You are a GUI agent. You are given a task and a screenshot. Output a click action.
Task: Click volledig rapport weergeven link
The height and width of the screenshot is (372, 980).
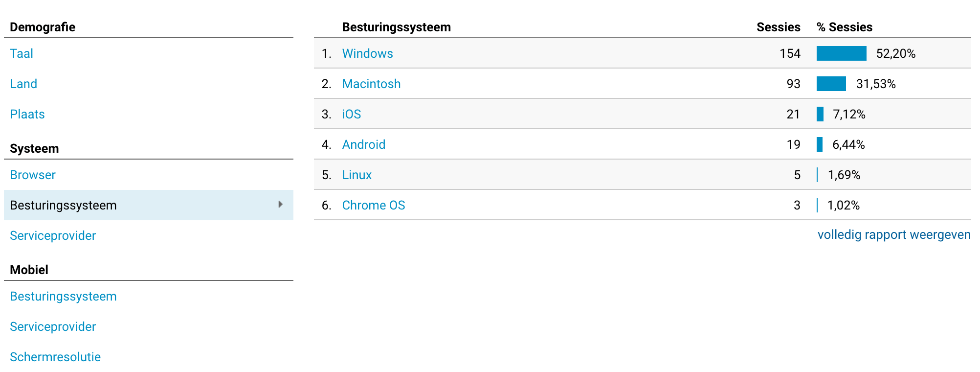click(x=893, y=234)
